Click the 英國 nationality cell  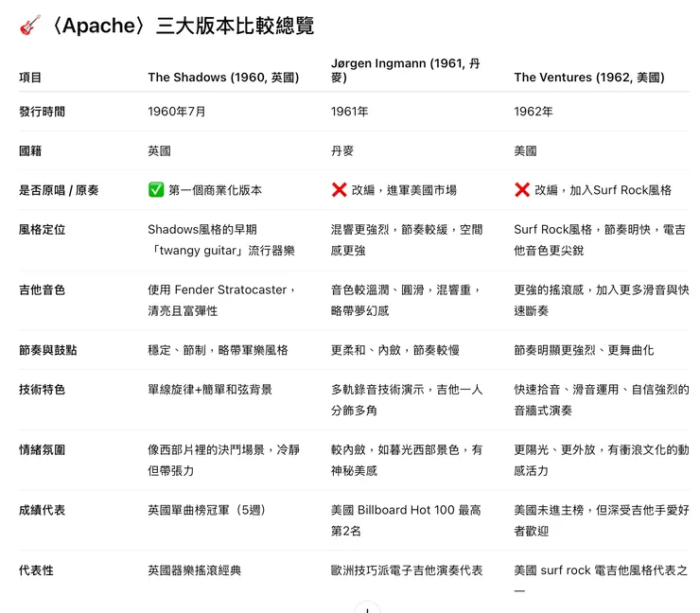click(159, 151)
